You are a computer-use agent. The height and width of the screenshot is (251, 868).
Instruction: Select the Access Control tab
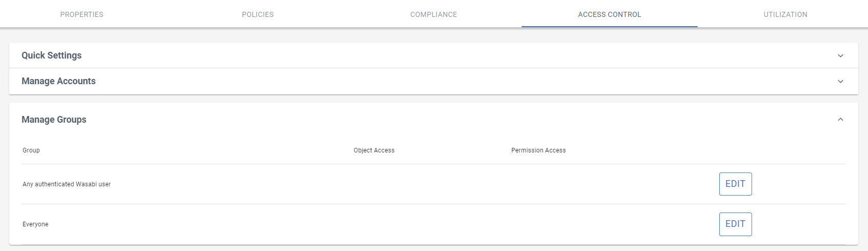(x=609, y=14)
